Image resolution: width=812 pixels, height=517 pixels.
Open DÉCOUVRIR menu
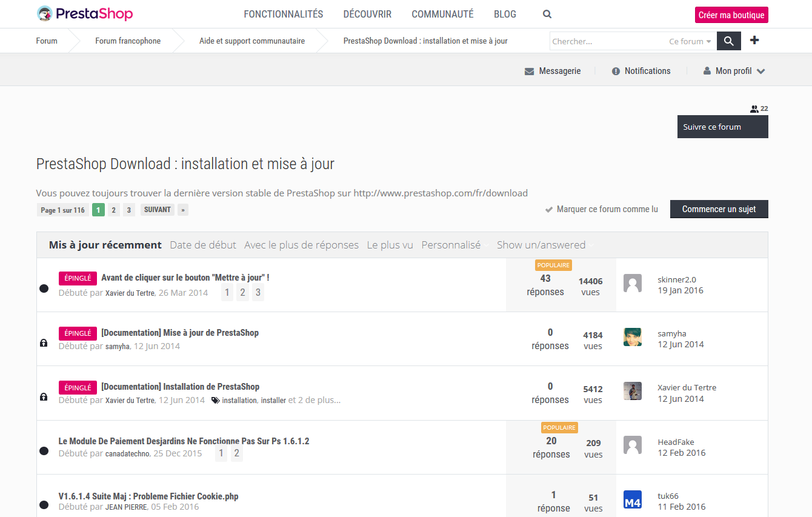coord(367,14)
